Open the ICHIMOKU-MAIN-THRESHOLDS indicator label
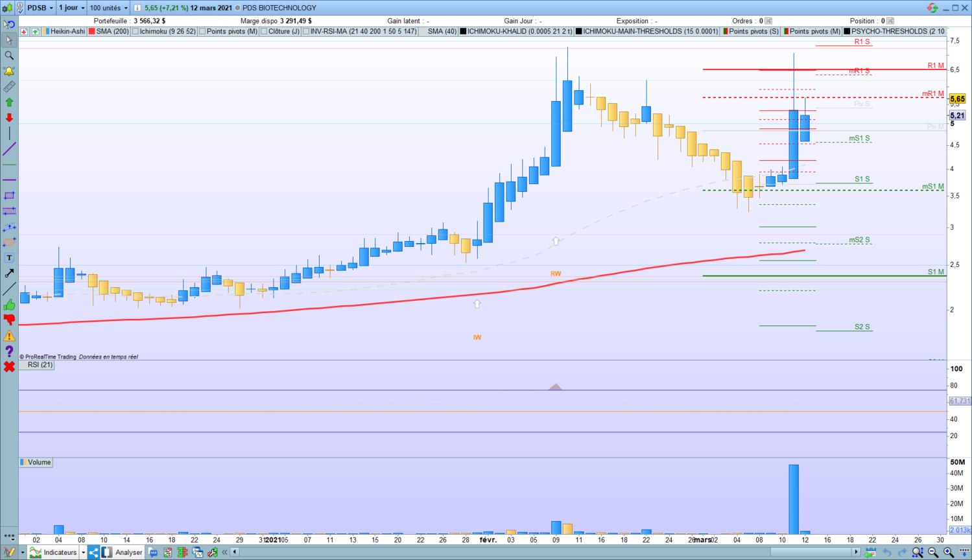 pos(650,31)
